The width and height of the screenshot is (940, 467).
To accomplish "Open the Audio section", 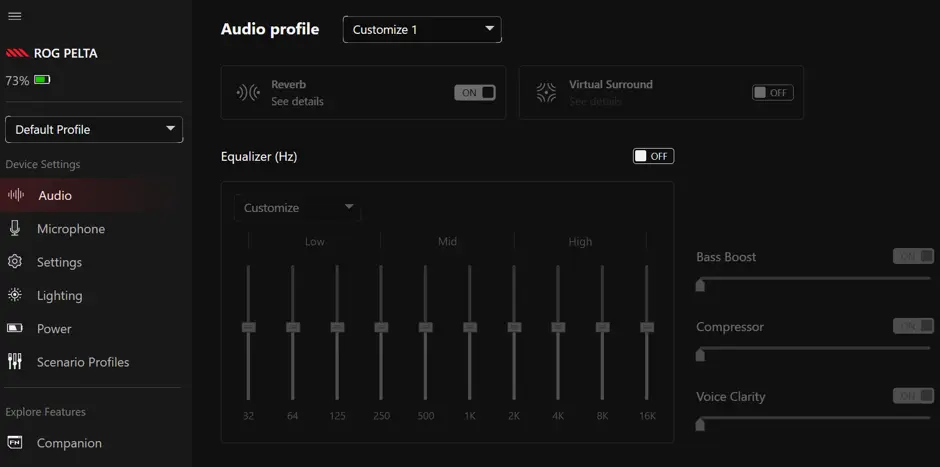I will 96,195.
